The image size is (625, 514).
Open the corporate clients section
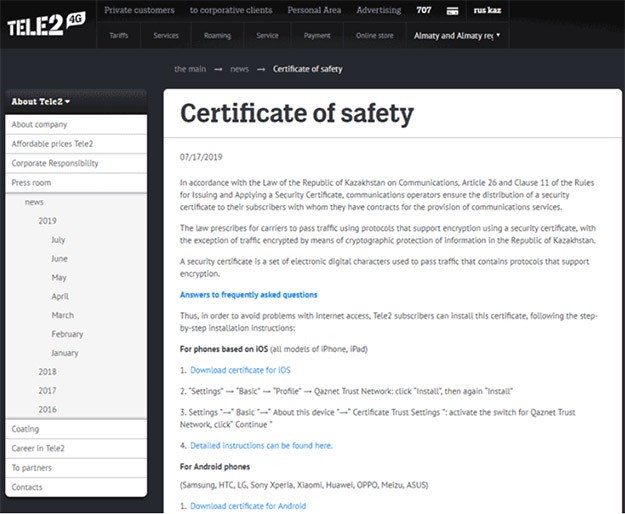coord(231,10)
